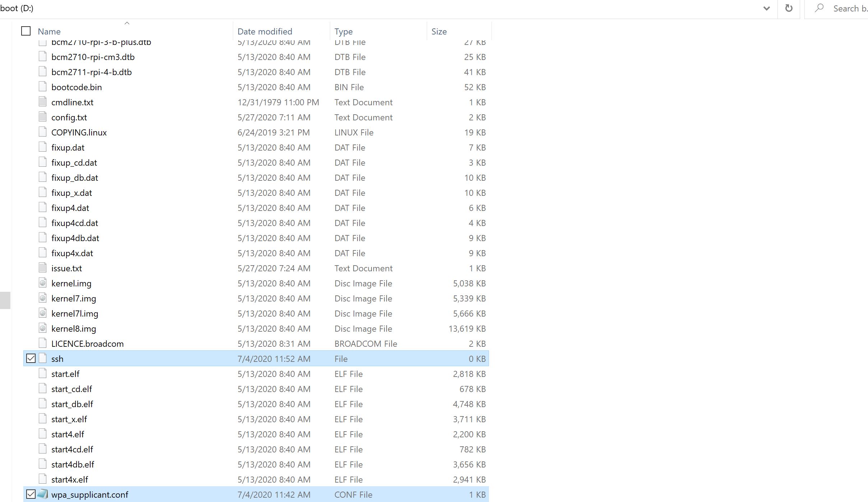Click the 12/31/1979 11:00 PM date of cmdline.txt
Image resolution: width=868 pixels, height=502 pixels.
pos(278,102)
